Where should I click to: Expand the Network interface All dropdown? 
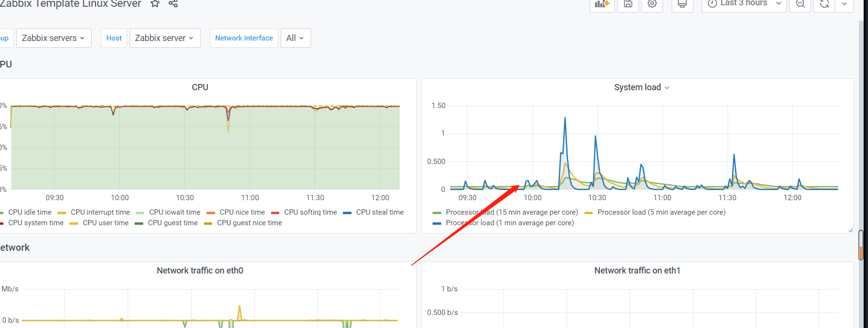pos(295,38)
